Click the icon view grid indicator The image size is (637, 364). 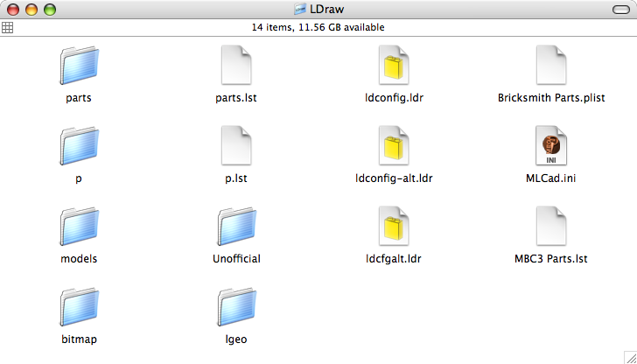tap(7, 27)
